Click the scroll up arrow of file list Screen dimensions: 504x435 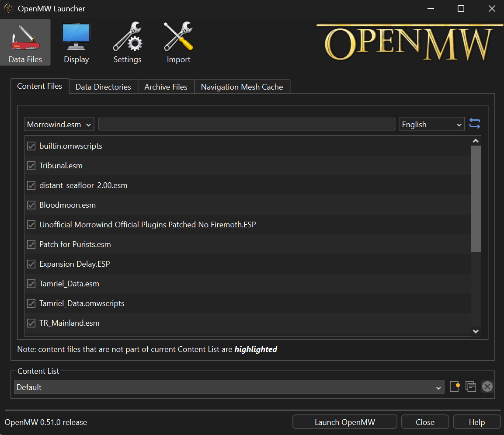pyautogui.click(x=476, y=141)
